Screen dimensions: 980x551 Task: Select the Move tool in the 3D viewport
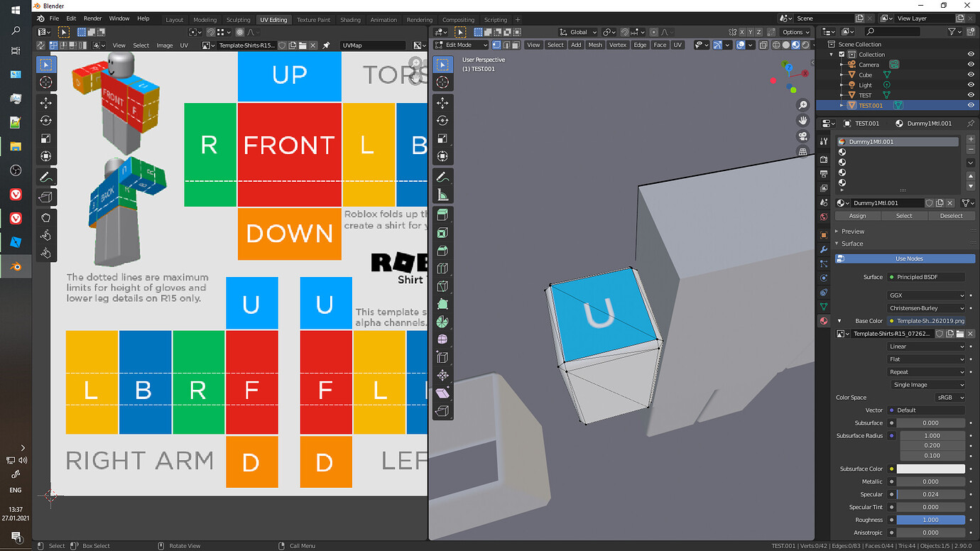442,102
